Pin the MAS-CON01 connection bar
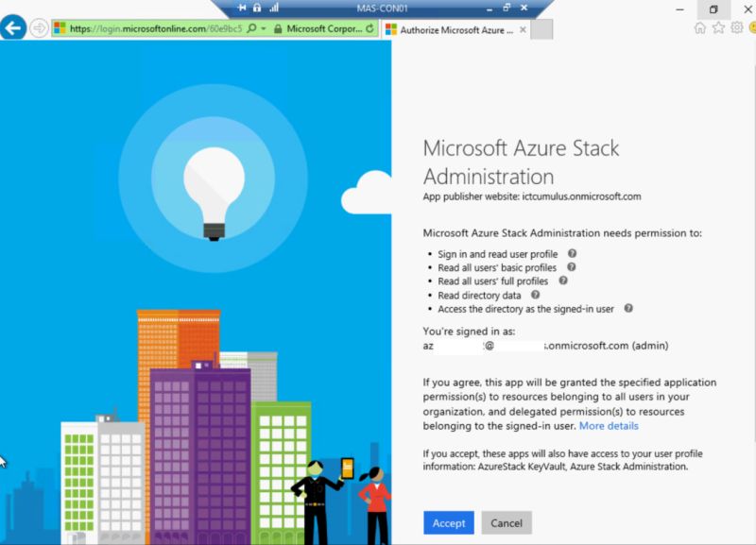Screen dimensions: 756x545 tap(243, 8)
